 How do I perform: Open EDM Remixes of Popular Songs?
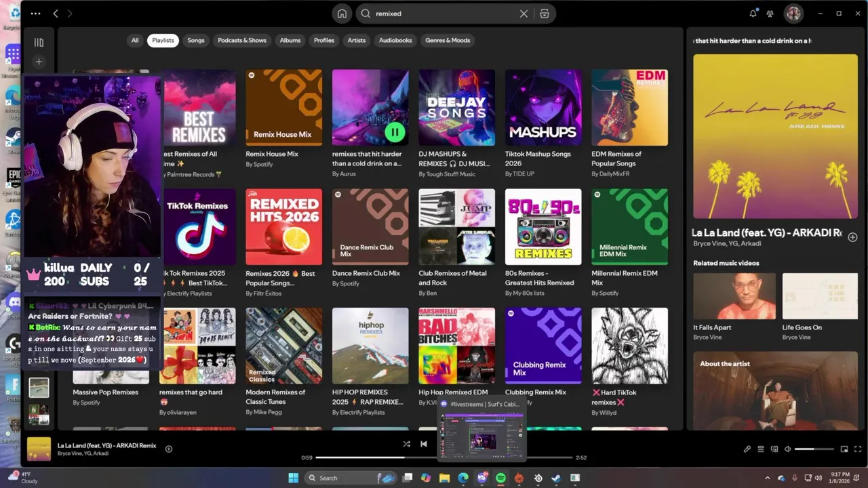pyautogui.click(x=630, y=107)
